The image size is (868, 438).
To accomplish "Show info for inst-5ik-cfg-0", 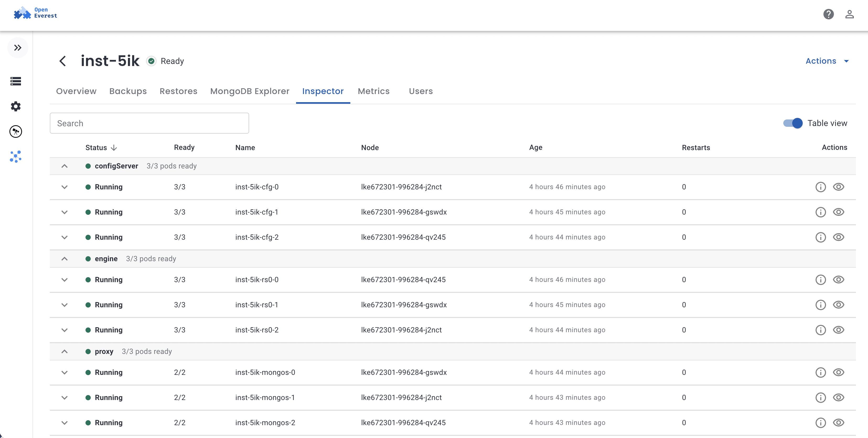I will pos(820,187).
